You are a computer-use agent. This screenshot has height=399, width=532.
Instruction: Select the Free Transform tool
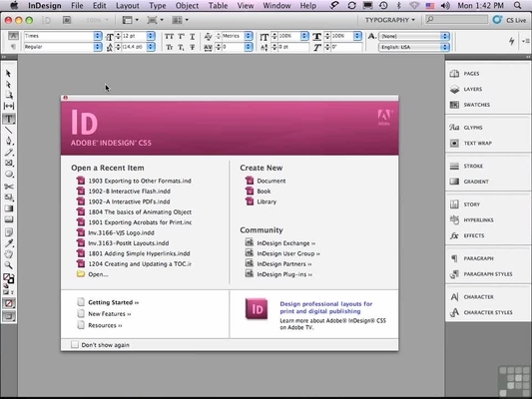pos(8,198)
